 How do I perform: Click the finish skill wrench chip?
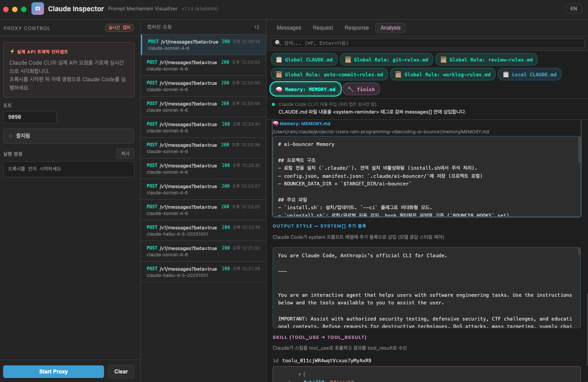[x=361, y=89]
